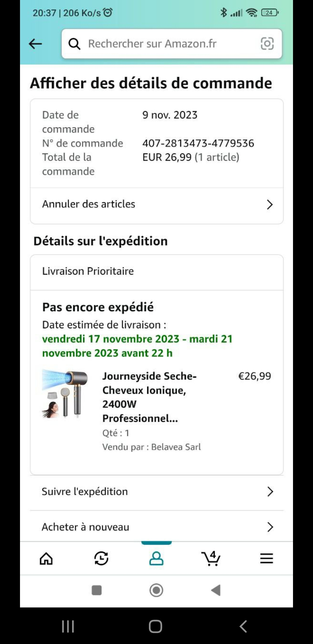Go to Amazon home tab

46,558
